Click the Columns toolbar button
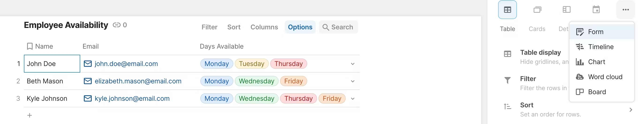Image resolution: width=644 pixels, height=124 pixels. [x=264, y=27]
